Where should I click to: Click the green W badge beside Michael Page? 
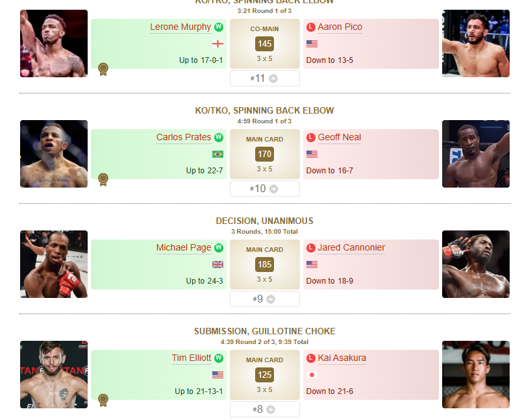[x=219, y=247]
